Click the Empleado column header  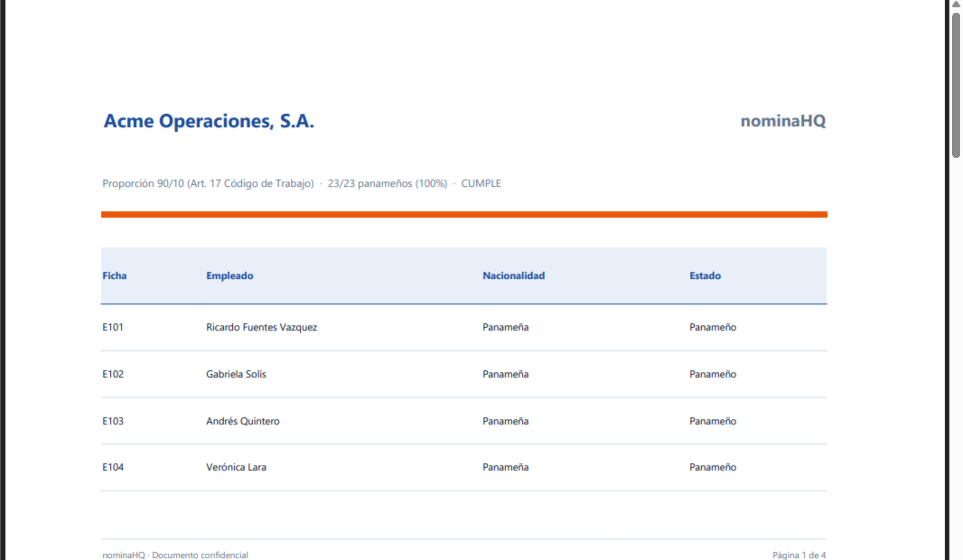[229, 275]
